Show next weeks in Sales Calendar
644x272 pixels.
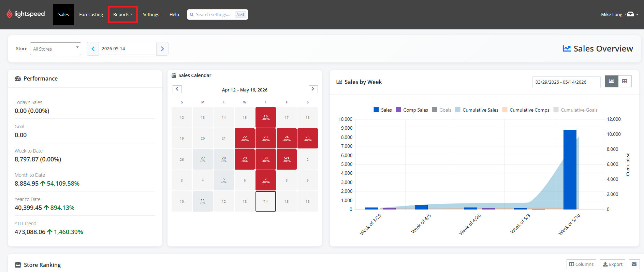click(x=313, y=89)
